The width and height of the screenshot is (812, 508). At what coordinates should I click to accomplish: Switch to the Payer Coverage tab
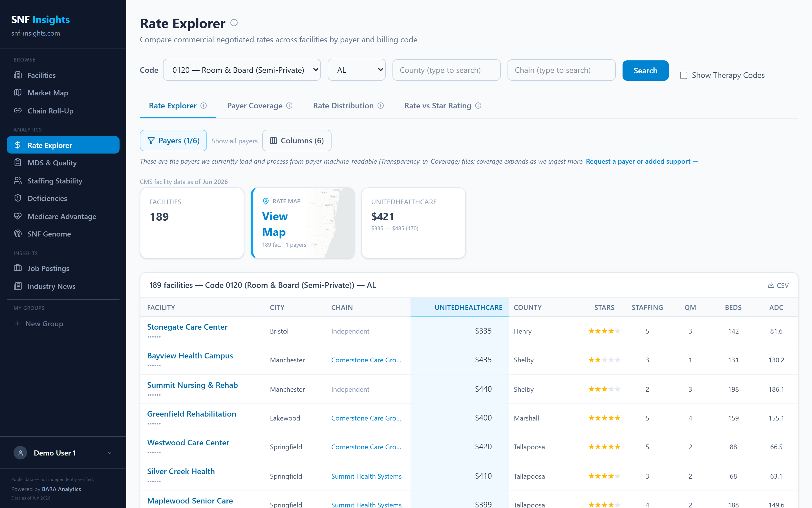(260, 106)
